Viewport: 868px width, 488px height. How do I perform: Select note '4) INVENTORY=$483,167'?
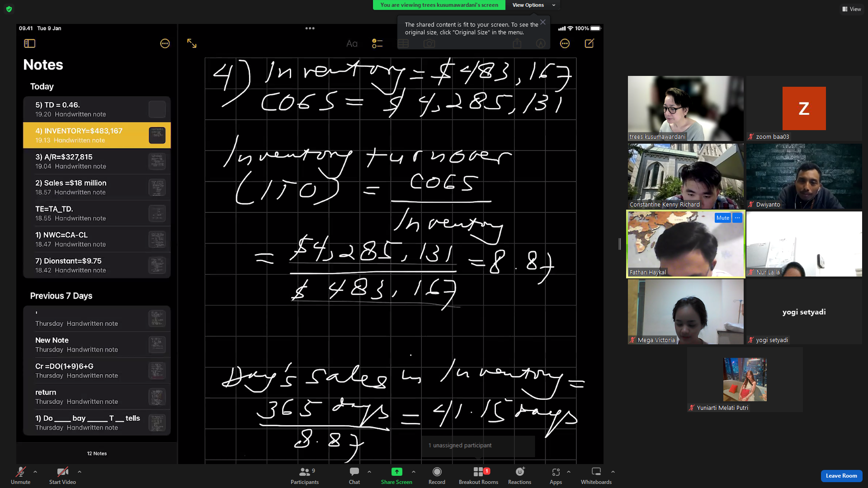(x=97, y=135)
